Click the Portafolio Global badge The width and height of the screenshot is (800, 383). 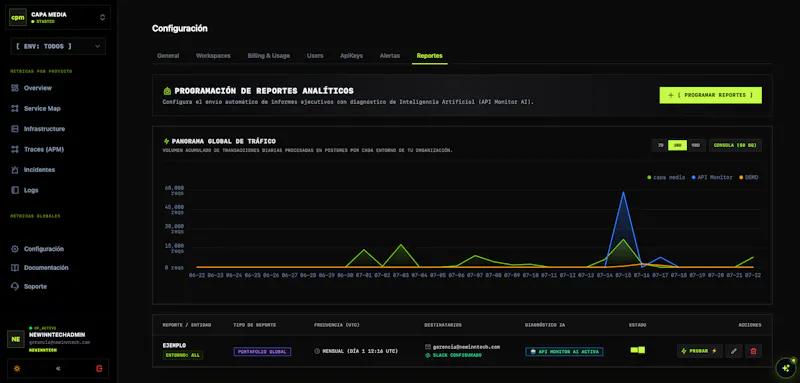click(x=262, y=351)
